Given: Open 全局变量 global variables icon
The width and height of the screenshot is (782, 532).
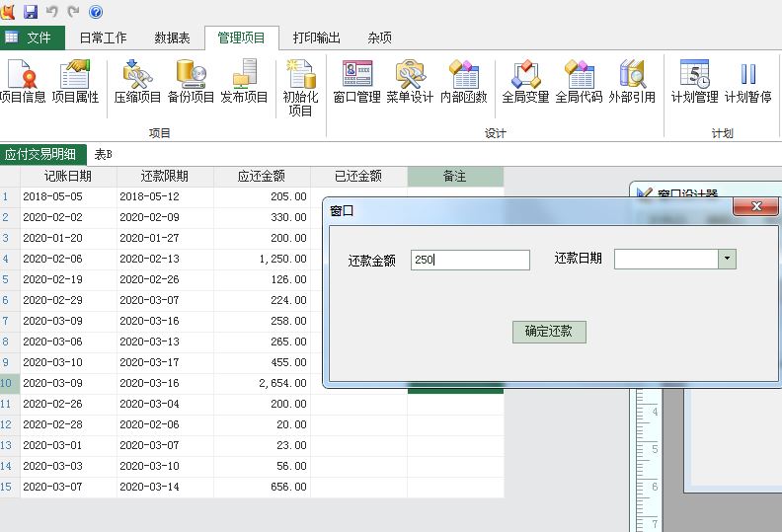Looking at the screenshot, I should [525, 81].
